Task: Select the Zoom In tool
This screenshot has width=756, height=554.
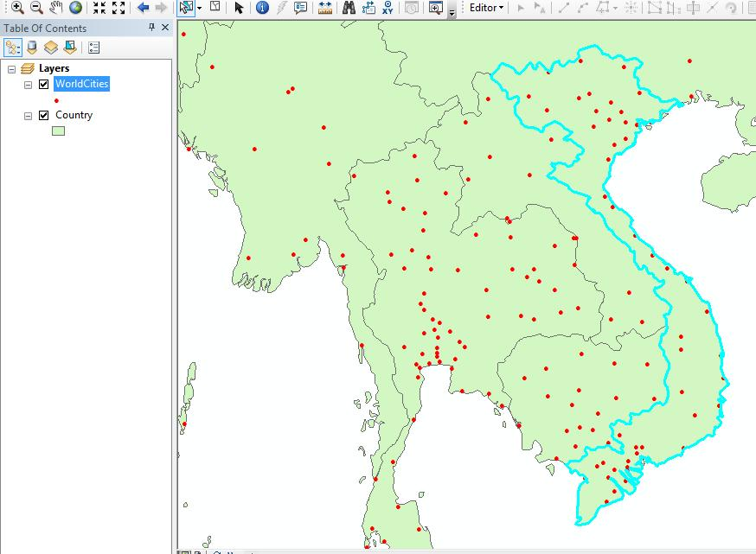Action: click(x=16, y=8)
